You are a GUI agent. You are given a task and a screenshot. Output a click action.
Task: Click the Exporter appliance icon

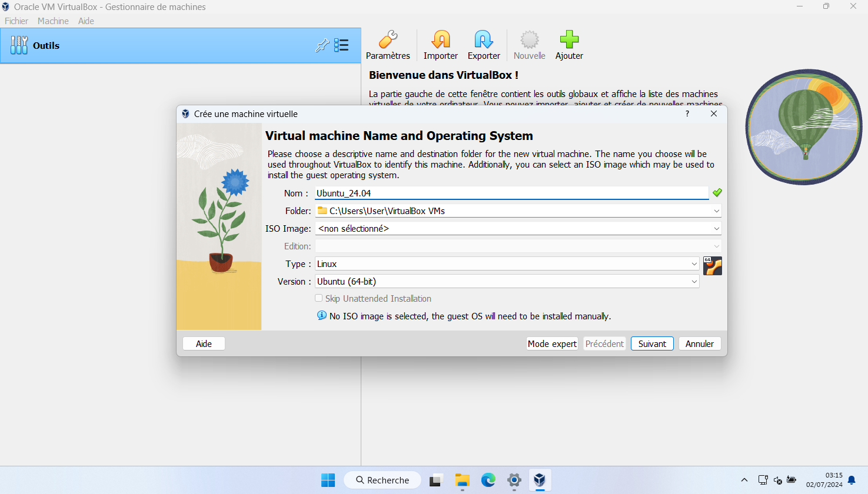(x=484, y=45)
